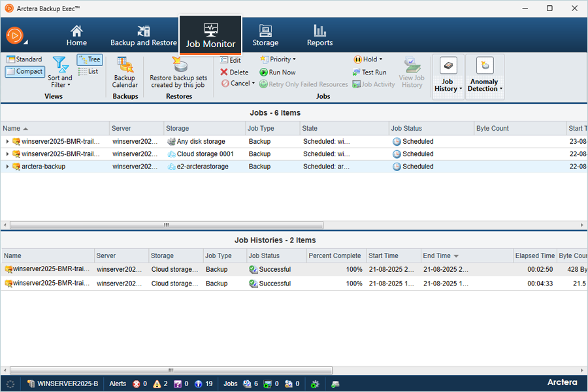Switch to Compact view
The image size is (588, 392).
pyautogui.click(x=25, y=71)
